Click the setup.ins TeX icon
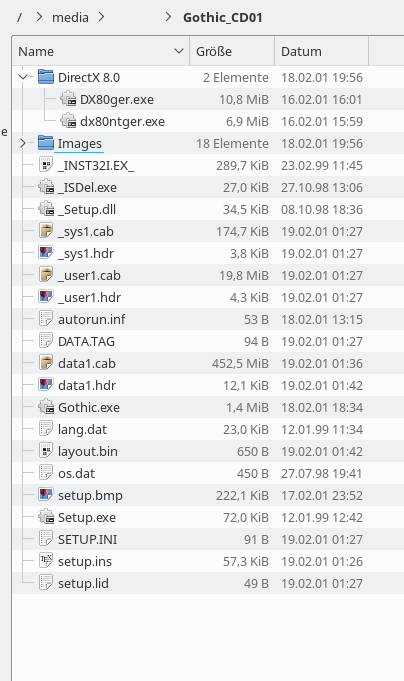Viewport: 404px width, 681px height. [x=46, y=561]
